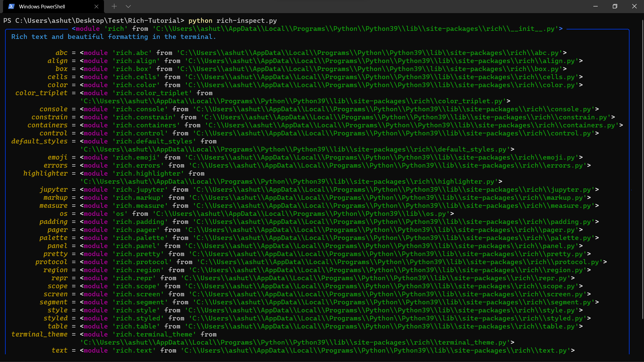Click the command 'python rich-inspect.py'

[233, 21]
